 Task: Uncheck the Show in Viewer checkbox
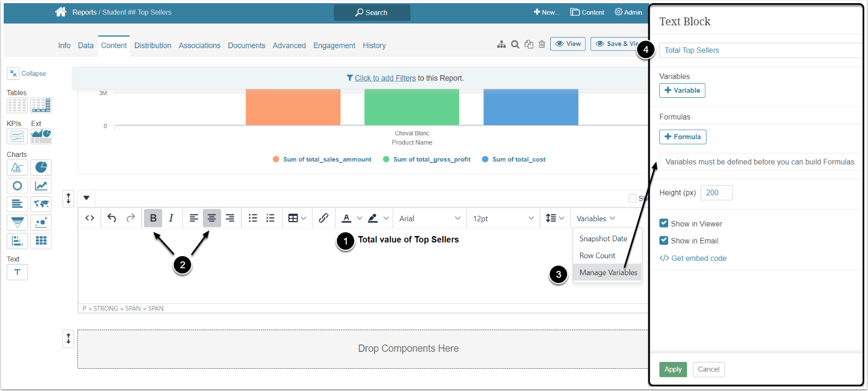click(x=664, y=223)
